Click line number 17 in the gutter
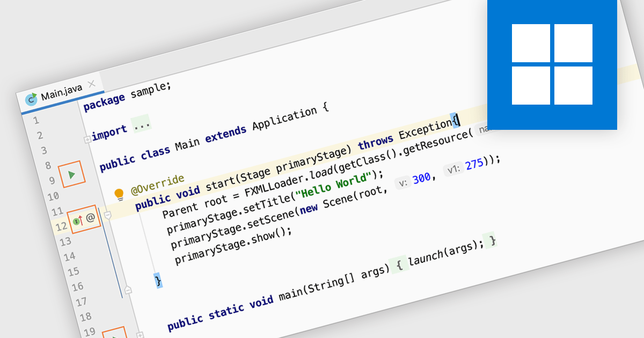The image size is (644, 338). [80, 302]
